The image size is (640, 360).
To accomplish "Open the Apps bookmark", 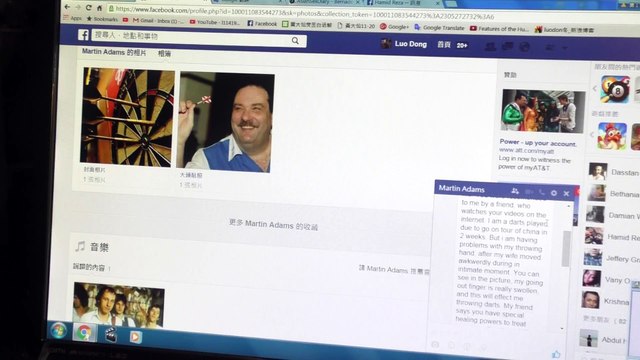I will coord(73,18).
